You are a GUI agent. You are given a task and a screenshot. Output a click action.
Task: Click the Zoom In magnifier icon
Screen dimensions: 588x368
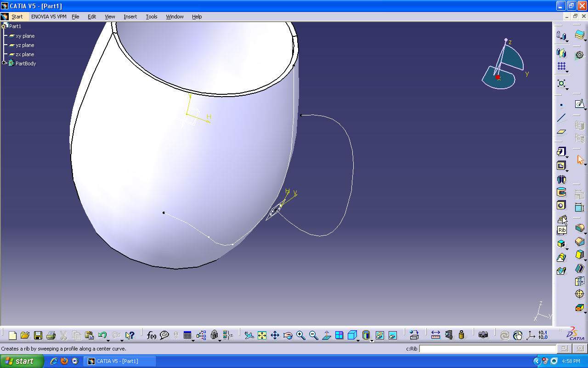(x=300, y=335)
